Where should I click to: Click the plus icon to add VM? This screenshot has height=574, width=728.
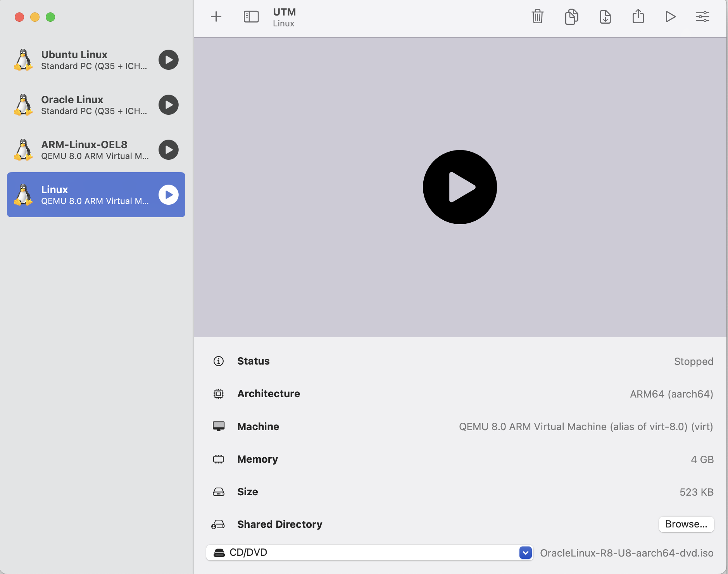pyautogui.click(x=216, y=17)
